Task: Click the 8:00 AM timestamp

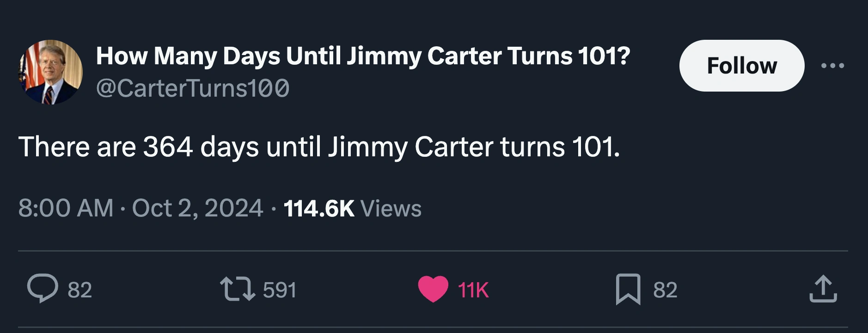Action: pos(66,208)
